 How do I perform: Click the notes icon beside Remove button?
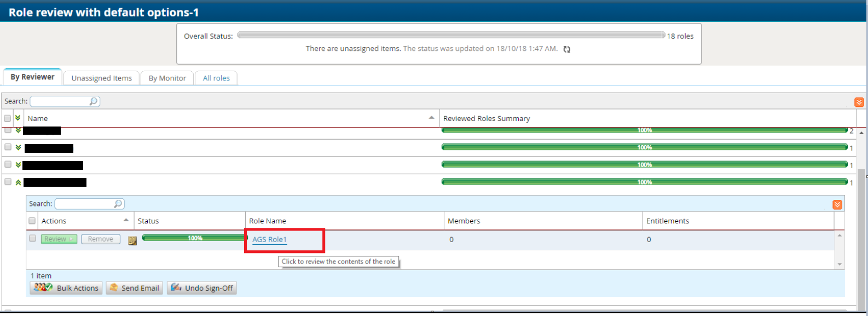[x=132, y=240]
